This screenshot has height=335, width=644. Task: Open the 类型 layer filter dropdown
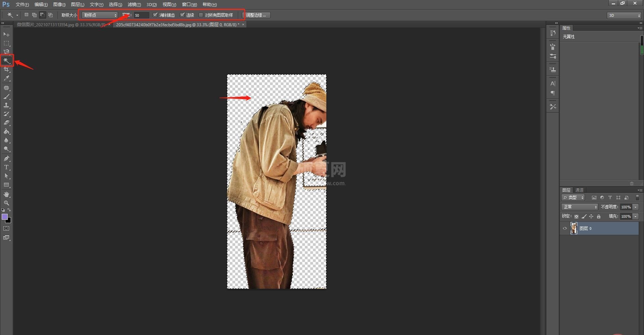coord(574,198)
